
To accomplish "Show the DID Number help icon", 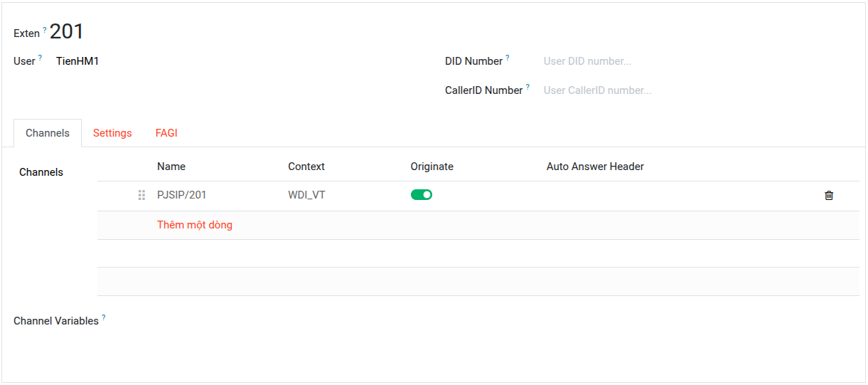I will click(x=508, y=58).
